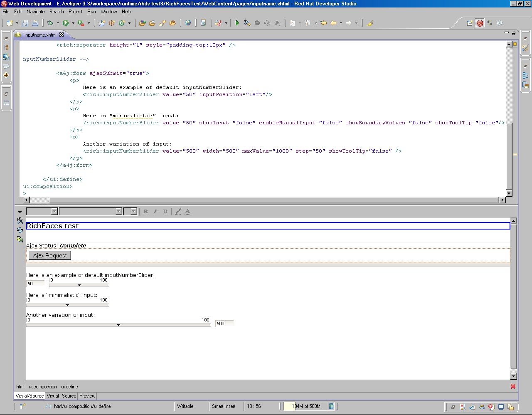
Task: Open the Navigate menu
Action: point(35,12)
